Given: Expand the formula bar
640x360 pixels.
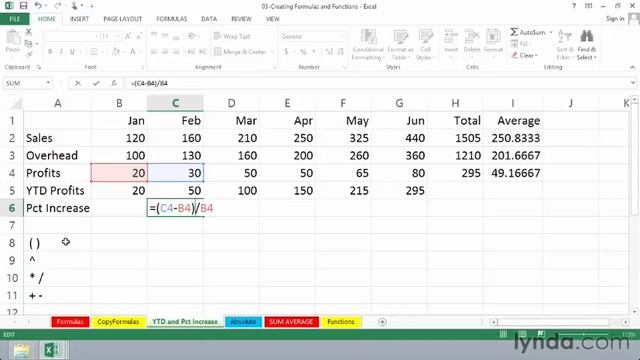Looking at the screenshot, I should pos(633,83).
